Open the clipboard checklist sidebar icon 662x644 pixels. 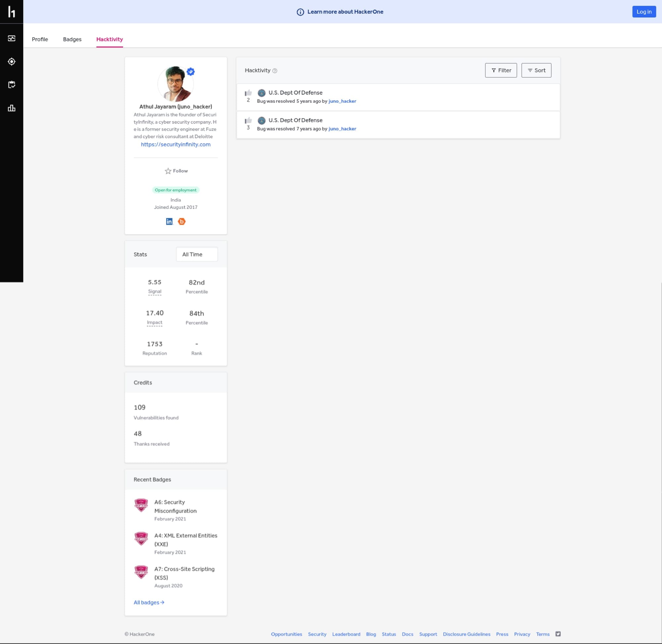(x=12, y=85)
